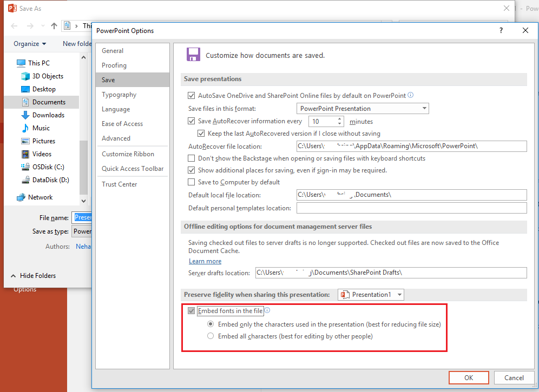Click the Default local file location field
Viewport: 539px width, 392px height.
pyautogui.click(x=411, y=195)
